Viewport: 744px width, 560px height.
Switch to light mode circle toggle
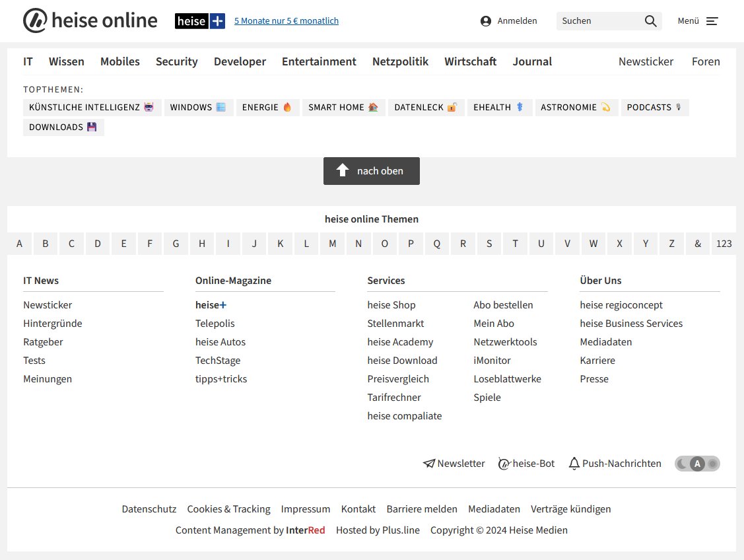(712, 464)
